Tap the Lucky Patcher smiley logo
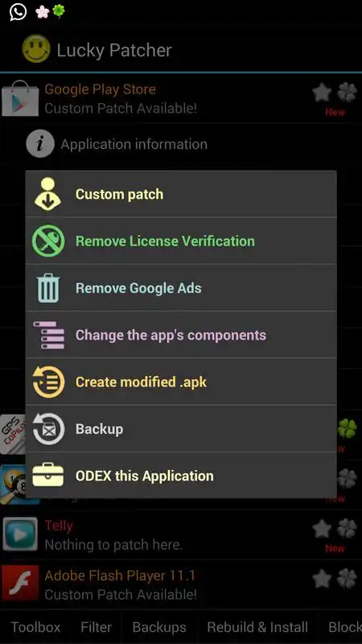Image resolution: width=362 pixels, height=644 pixels. tap(36, 48)
